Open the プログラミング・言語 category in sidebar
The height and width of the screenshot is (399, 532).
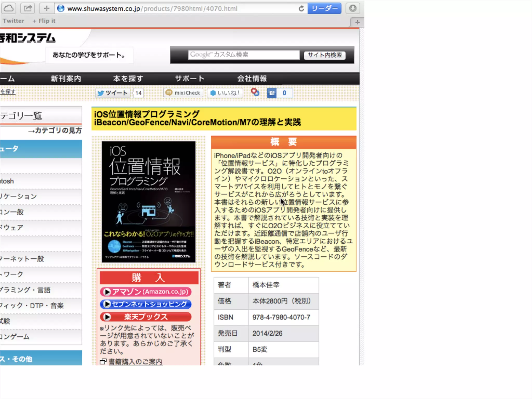click(41, 290)
